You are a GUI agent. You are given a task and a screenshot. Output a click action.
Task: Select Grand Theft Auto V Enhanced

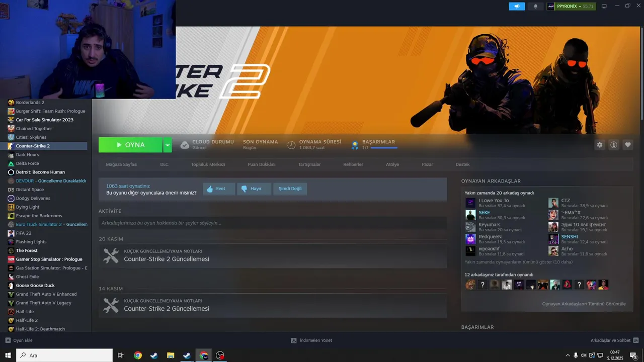tap(45, 294)
